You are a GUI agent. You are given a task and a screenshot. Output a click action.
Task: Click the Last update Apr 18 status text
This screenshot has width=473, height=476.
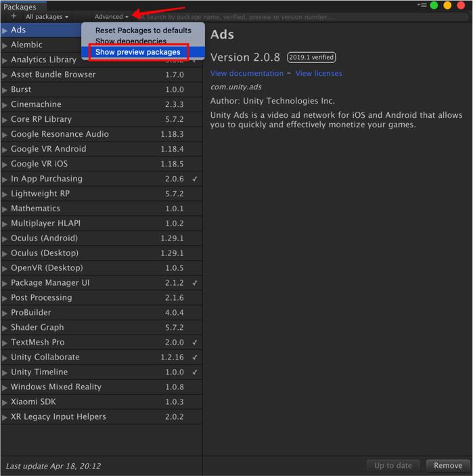click(x=53, y=466)
